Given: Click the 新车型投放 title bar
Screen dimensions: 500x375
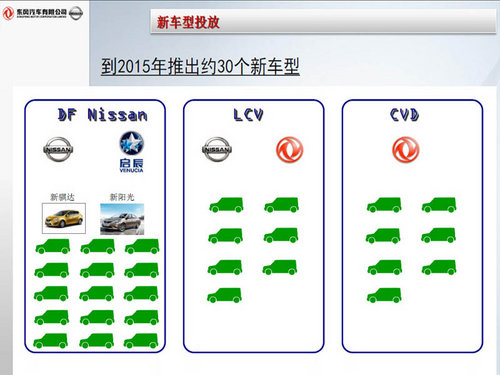Looking at the screenshot, I should click(323, 21).
